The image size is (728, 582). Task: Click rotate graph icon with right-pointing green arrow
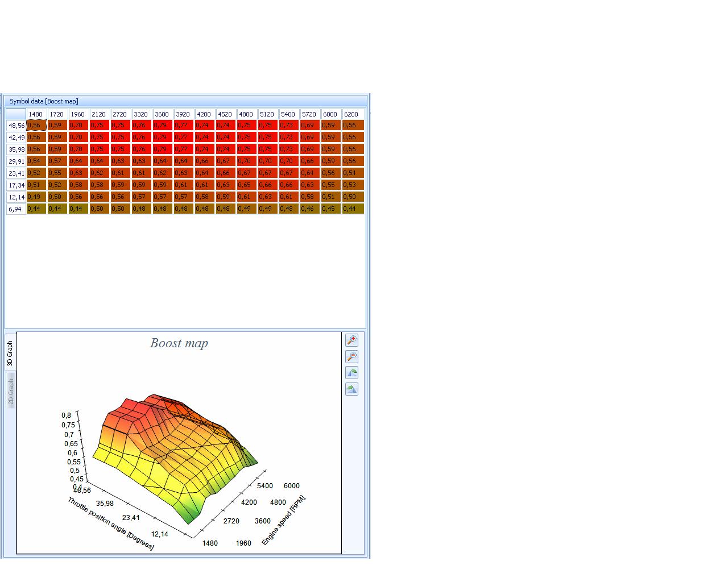pyautogui.click(x=351, y=389)
